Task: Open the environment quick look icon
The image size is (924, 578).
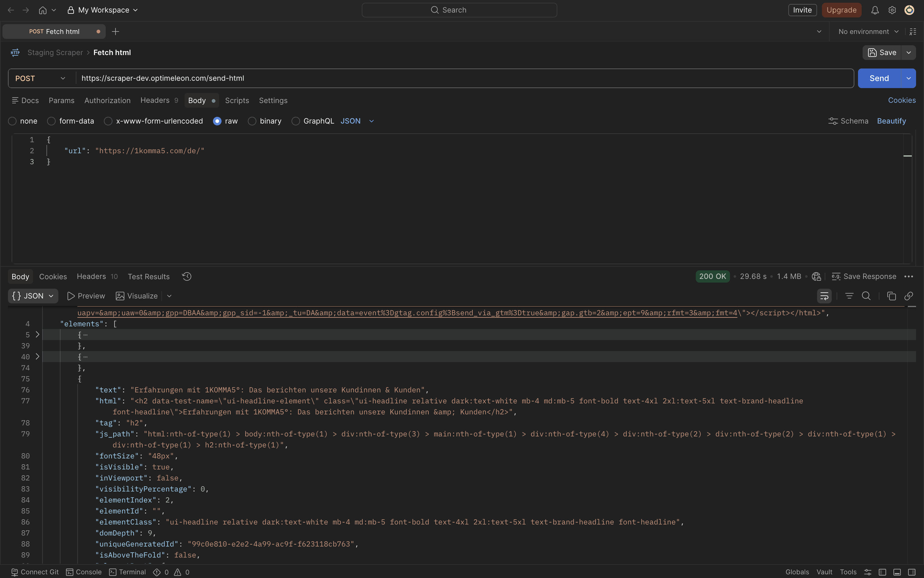Action: click(x=913, y=31)
